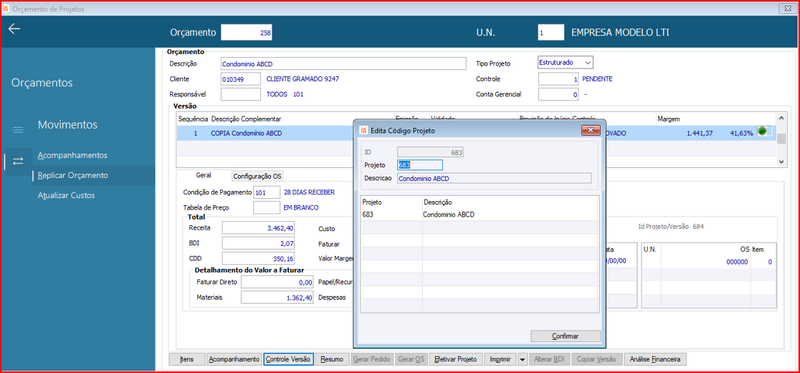Select project 683 row Condominio ABCD
The image size is (800, 373).
click(479, 215)
